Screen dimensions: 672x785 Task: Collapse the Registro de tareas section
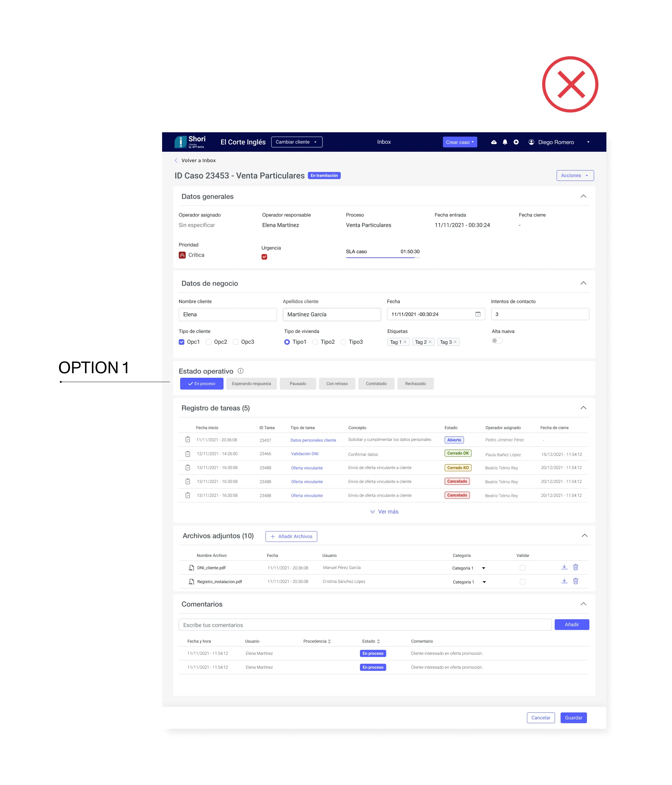coord(583,408)
